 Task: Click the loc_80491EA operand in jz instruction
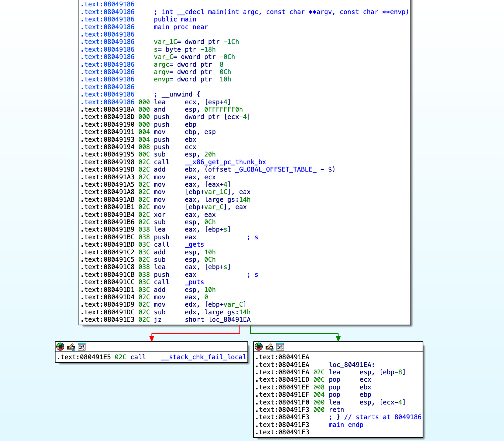[x=230, y=320]
